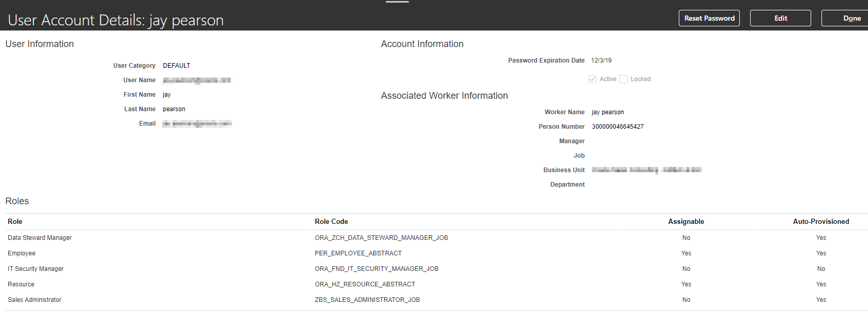Viewport: 868px width, 319px height.
Task: Toggle the Locked checkbox
Action: [623, 79]
